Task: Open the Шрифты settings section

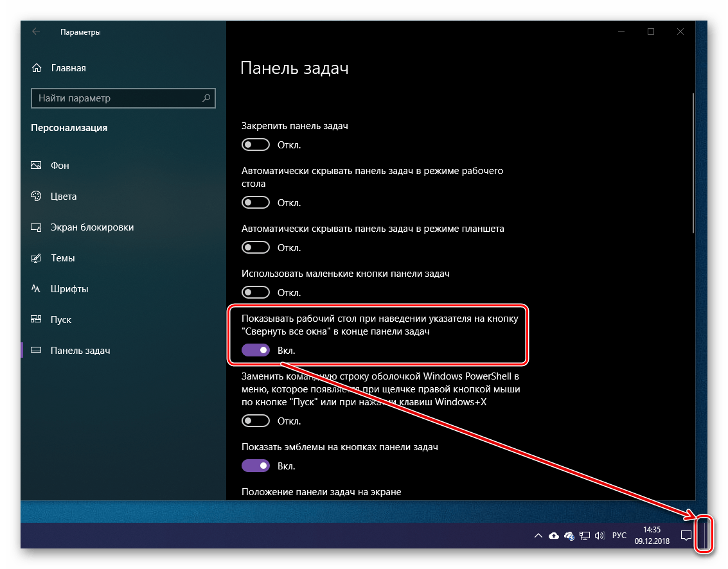Action: pos(69,289)
